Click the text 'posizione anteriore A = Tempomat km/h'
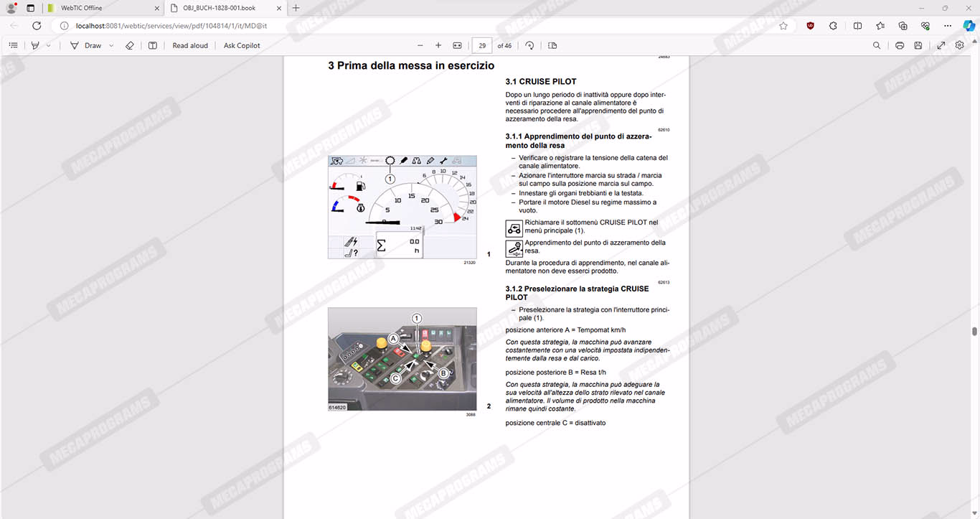 [x=566, y=330]
